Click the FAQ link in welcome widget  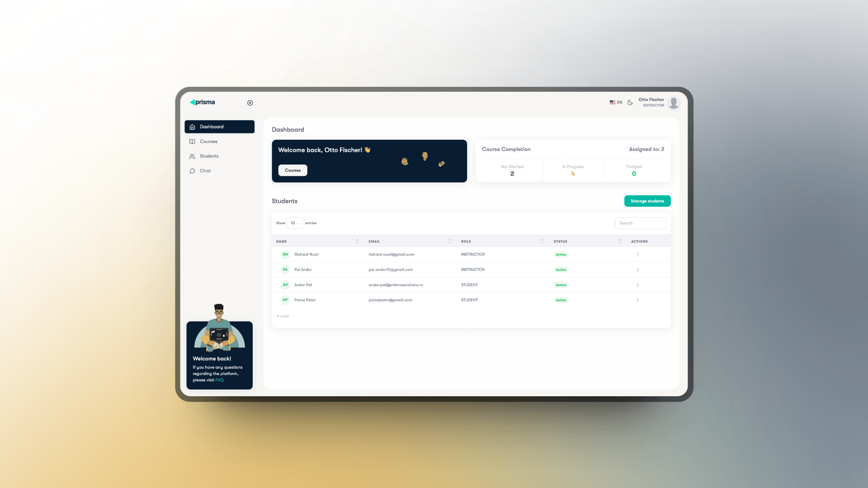tap(219, 380)
